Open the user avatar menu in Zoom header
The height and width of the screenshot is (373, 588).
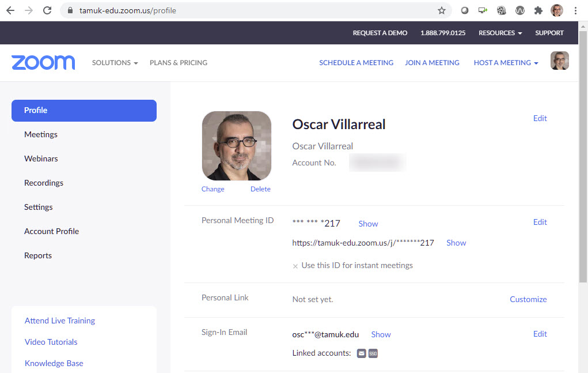[560, 61]
